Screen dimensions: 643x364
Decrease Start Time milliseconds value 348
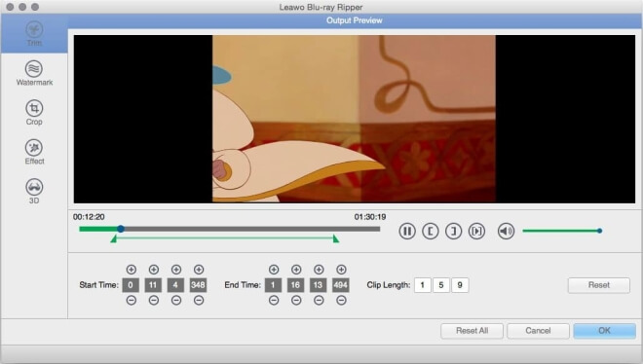[199, 301]
